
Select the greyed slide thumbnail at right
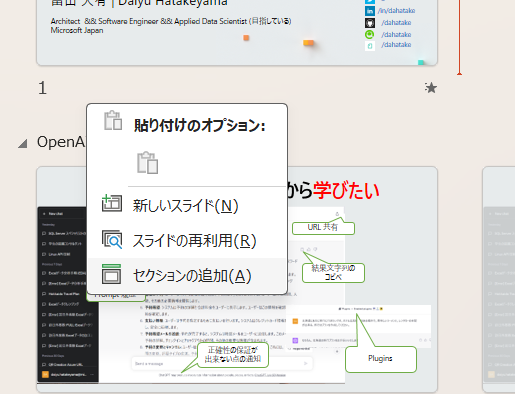click(499, 279)
